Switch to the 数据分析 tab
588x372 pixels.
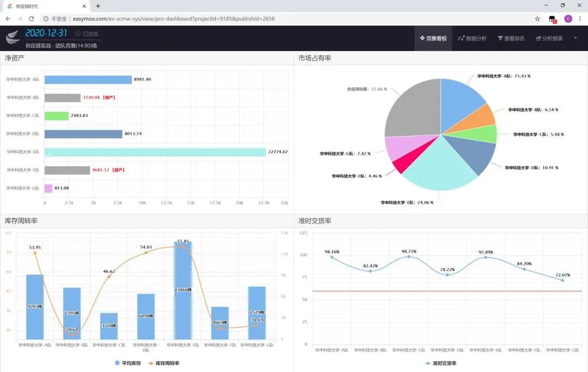[x=472, y=39]
